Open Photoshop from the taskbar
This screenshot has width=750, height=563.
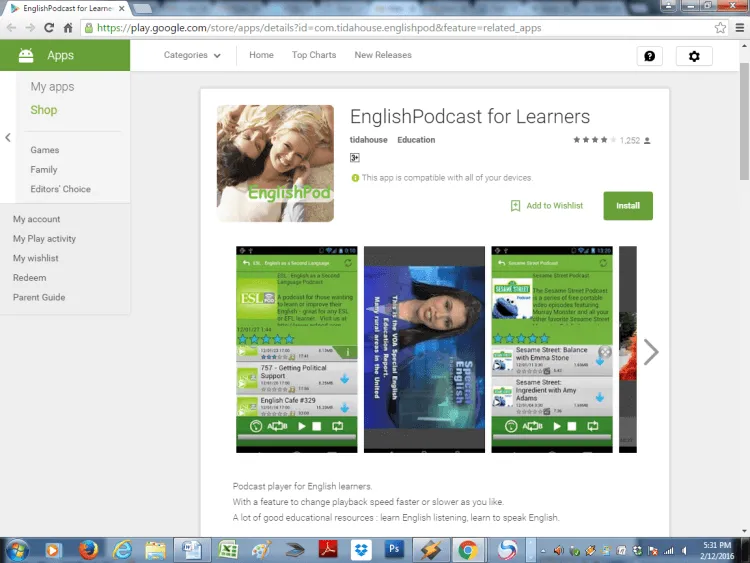[394, 549]
